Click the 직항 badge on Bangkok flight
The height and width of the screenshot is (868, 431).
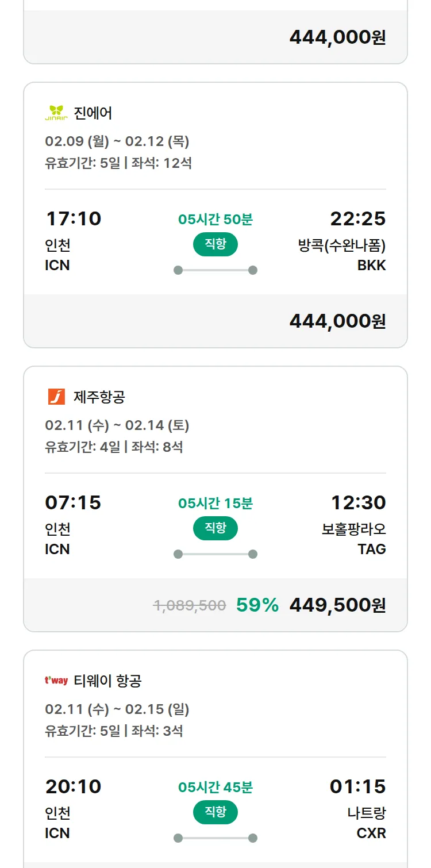(x=215, y=245)
